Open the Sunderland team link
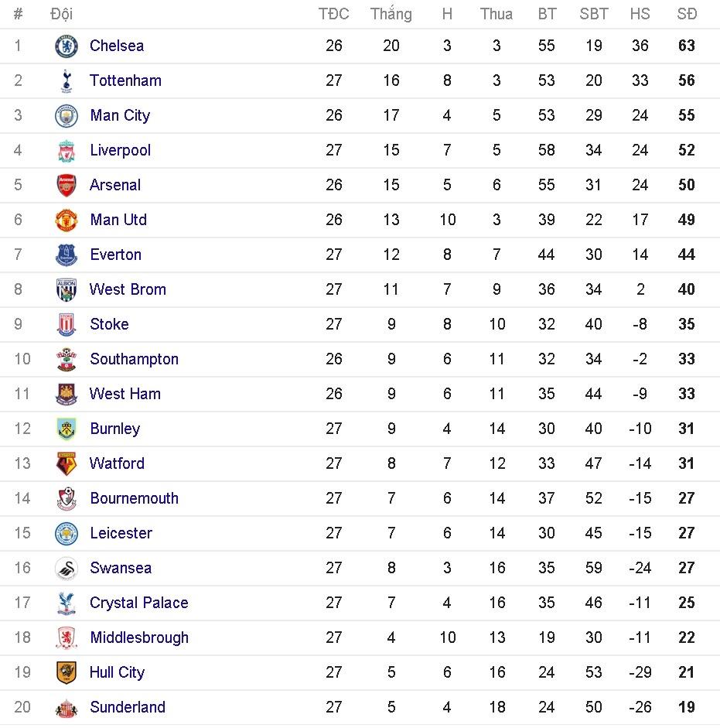 [x=128, y=707]
